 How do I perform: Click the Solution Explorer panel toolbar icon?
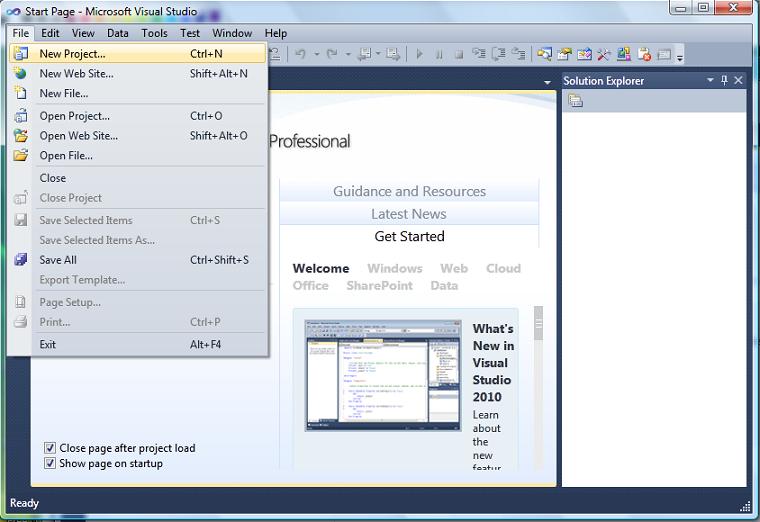coord(575,101)
